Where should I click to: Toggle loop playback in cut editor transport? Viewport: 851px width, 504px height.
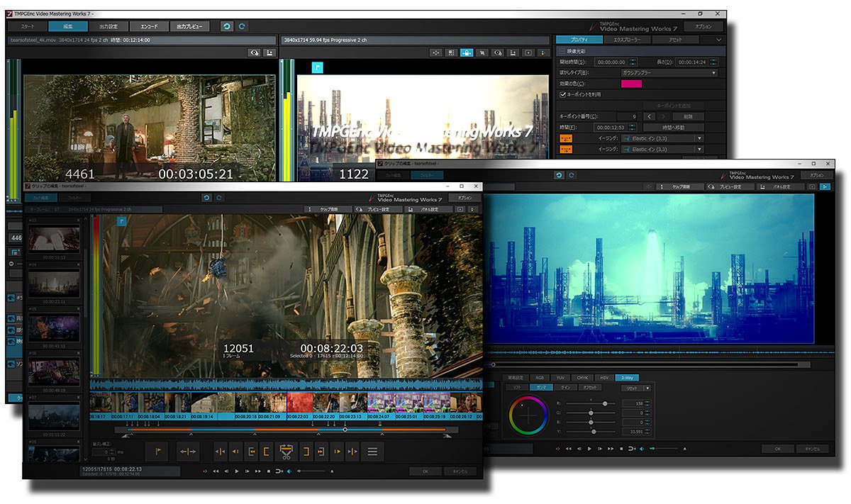click(279, 471)
